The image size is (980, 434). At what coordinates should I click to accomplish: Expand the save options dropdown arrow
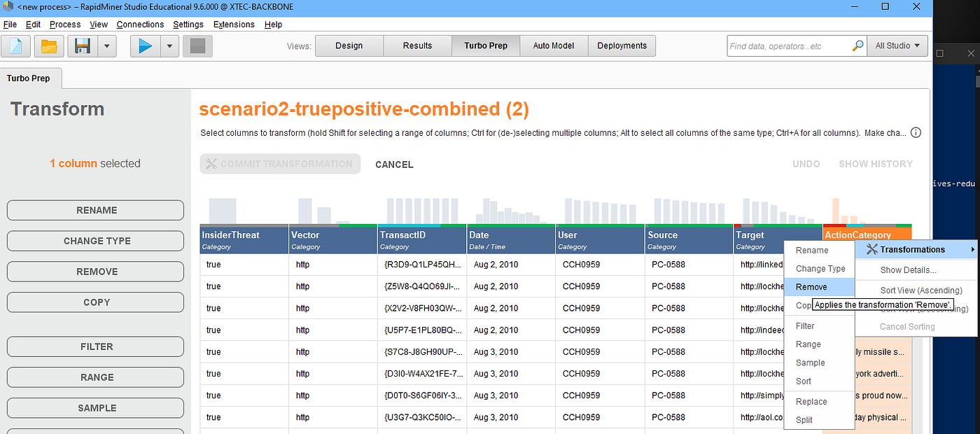click(106, 46)
